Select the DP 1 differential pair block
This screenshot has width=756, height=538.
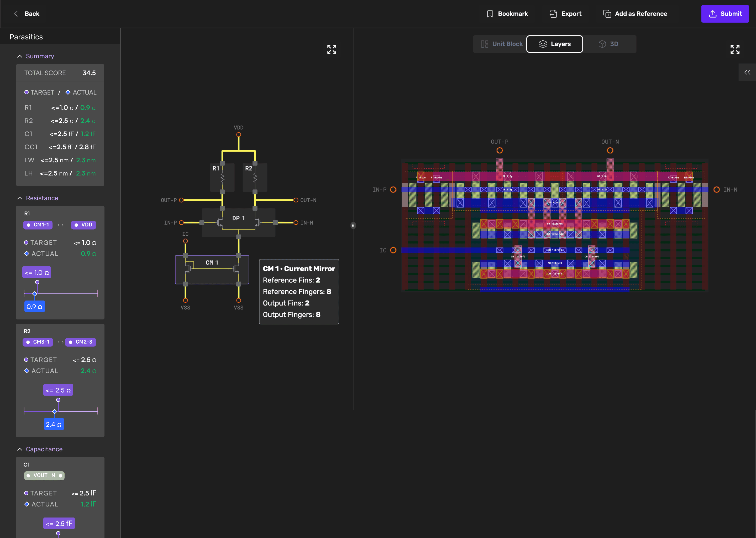click(238, 222)
